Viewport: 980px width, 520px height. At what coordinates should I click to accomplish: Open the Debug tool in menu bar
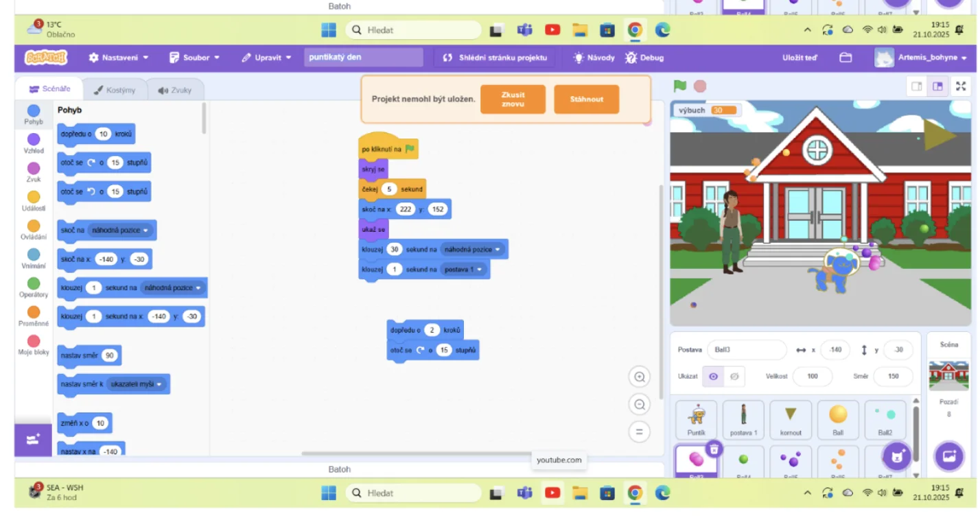point(644,58)
